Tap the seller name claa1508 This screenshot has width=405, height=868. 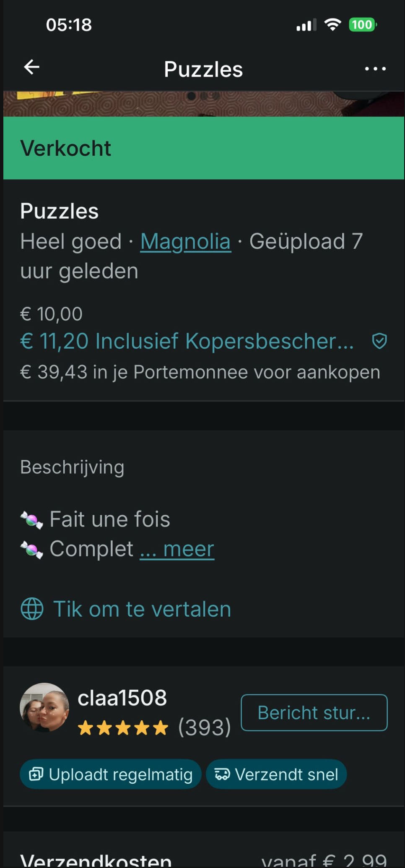click(x=122, y=698)
